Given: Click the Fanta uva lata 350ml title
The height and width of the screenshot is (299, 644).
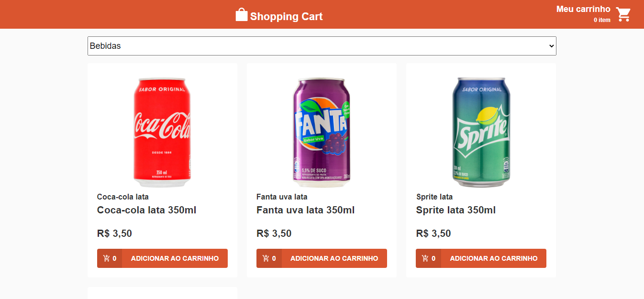Looking at the screenshot, I should [x=305, y=210].
